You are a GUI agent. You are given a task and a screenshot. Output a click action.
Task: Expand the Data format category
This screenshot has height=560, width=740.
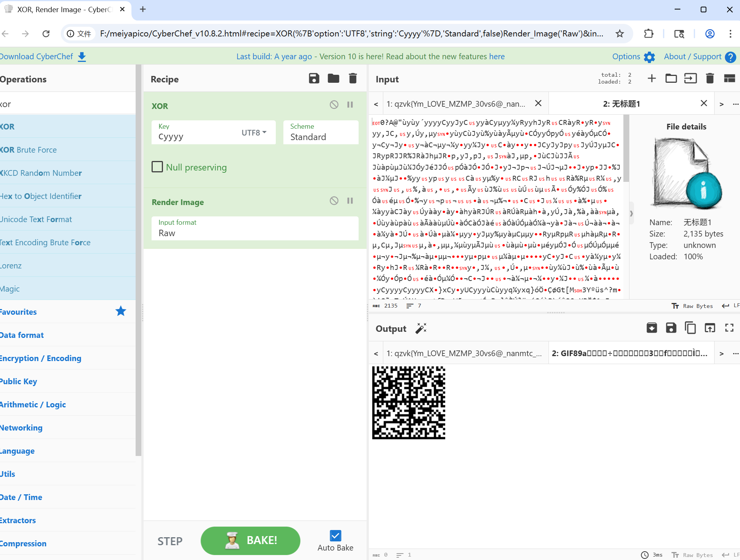point(22,335)
